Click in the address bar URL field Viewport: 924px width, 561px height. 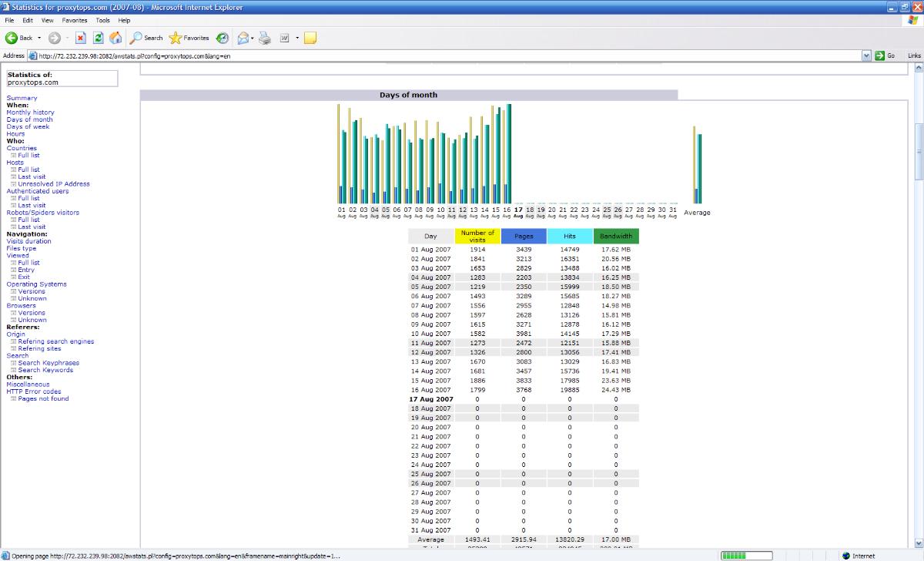(x=447, y=55)
